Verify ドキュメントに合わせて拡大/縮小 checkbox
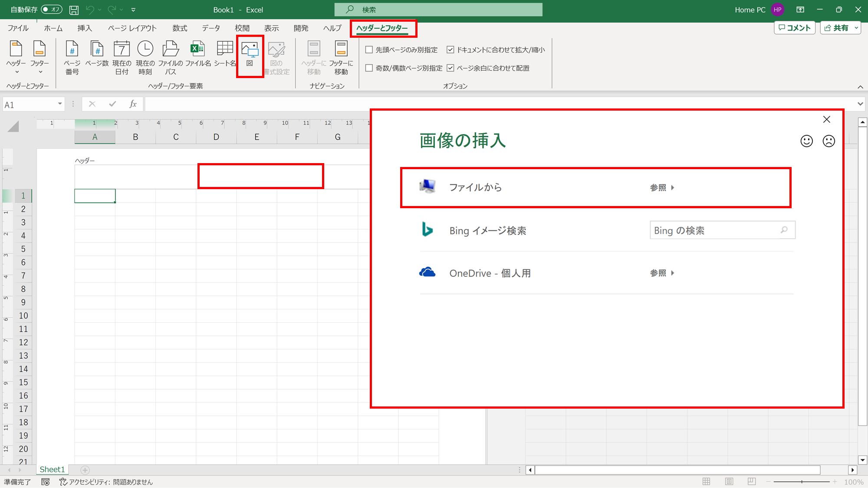The height and width of the screenshot is (488, 868). (x=450, y=49)
